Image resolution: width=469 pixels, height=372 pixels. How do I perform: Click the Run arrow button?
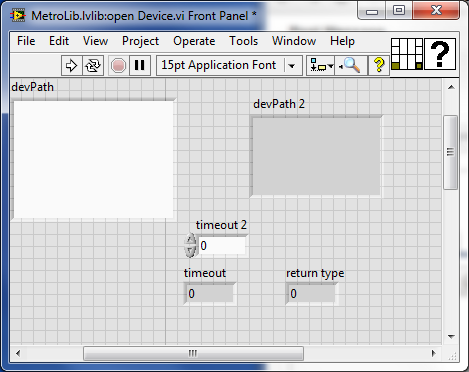coord(71,65)
